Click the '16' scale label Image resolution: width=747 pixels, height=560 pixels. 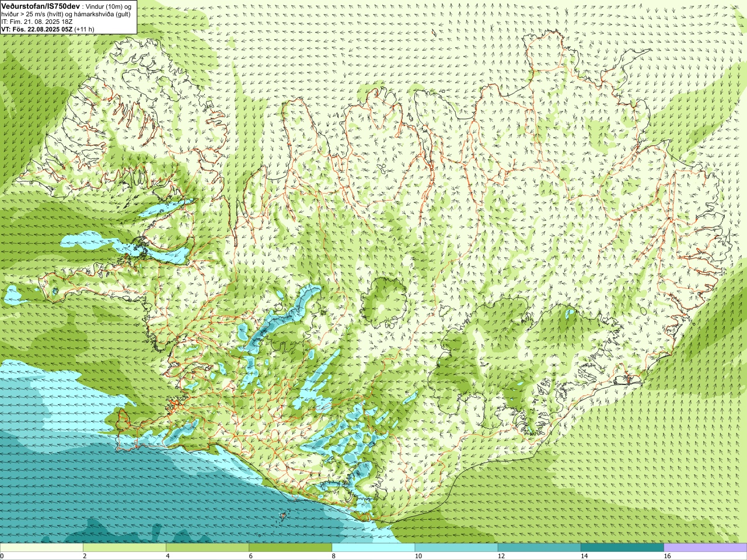click(667, 556)
